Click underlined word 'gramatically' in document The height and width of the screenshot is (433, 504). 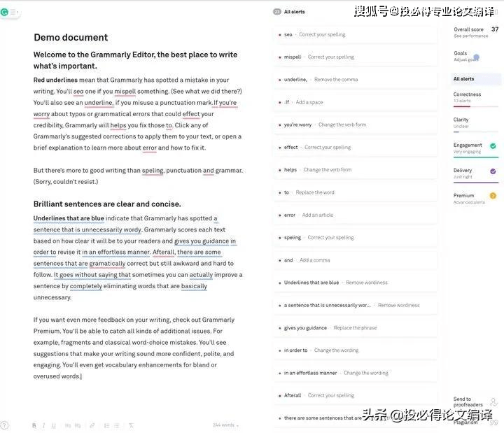coord(107,264)
